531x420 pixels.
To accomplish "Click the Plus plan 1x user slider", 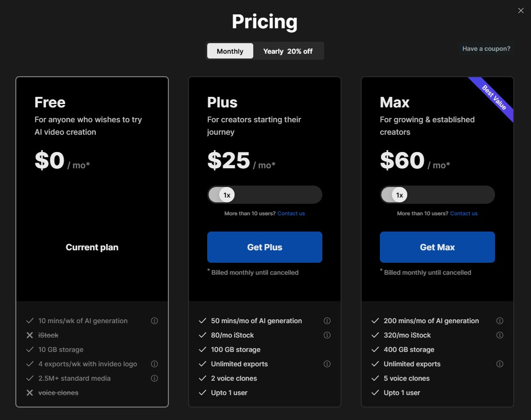I will pos(227,195).
